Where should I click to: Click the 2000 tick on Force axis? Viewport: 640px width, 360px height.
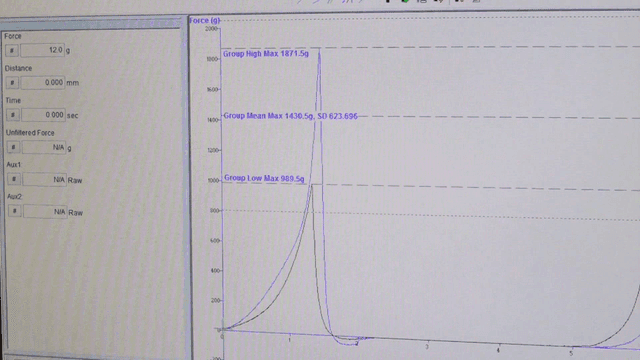[211, 29]
